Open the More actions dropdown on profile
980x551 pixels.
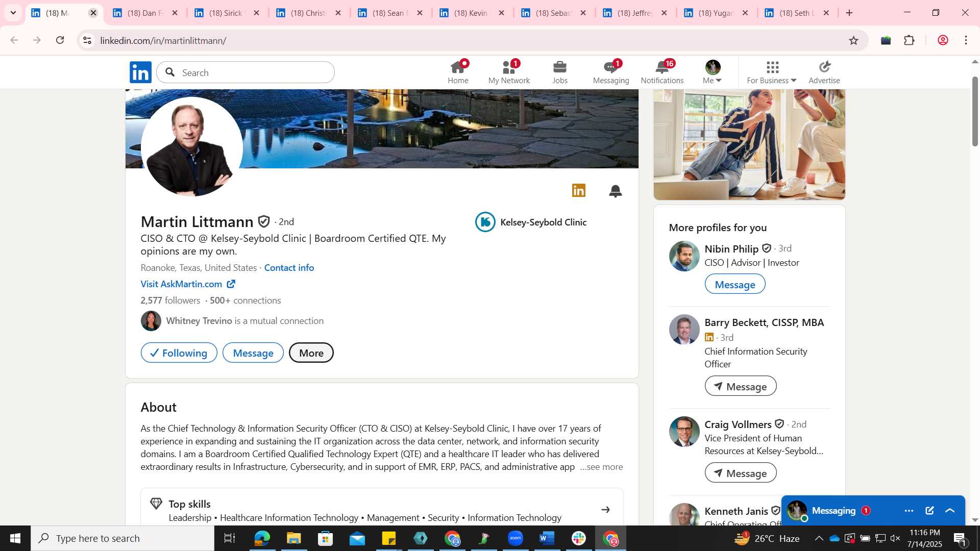pyautogui.click(x=311, y=353)
